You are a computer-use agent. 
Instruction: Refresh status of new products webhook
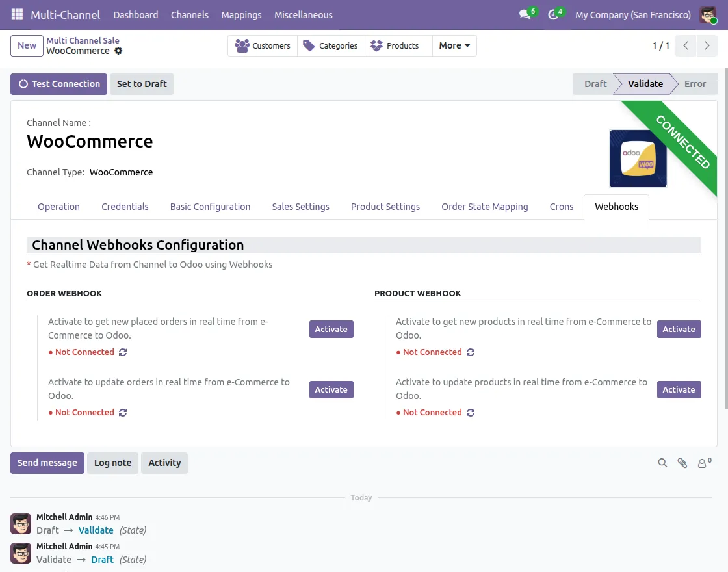[x=471, y=352]
